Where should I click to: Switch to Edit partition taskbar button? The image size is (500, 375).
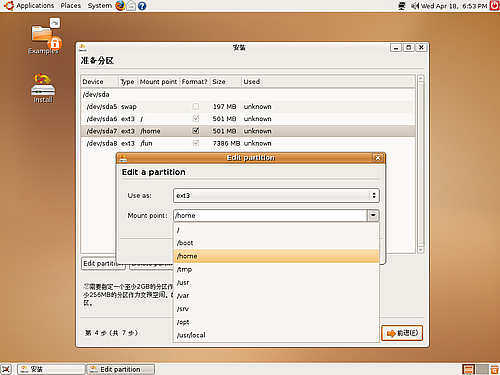[120, 369]
